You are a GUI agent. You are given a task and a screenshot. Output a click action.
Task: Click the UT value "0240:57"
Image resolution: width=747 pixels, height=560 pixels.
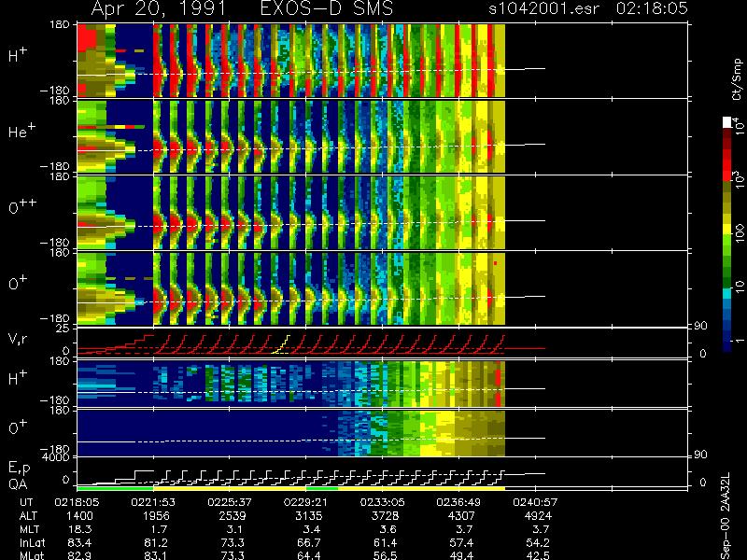pos(535,502)
